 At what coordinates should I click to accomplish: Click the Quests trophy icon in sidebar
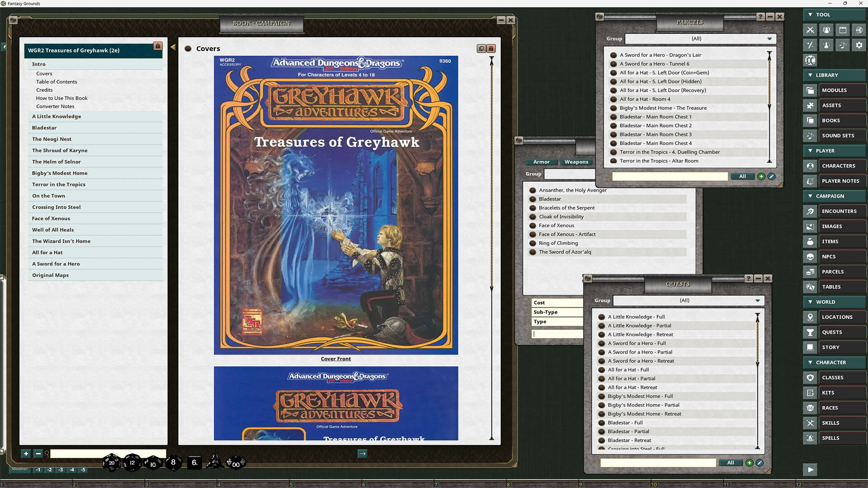click(x=810, y=332)
